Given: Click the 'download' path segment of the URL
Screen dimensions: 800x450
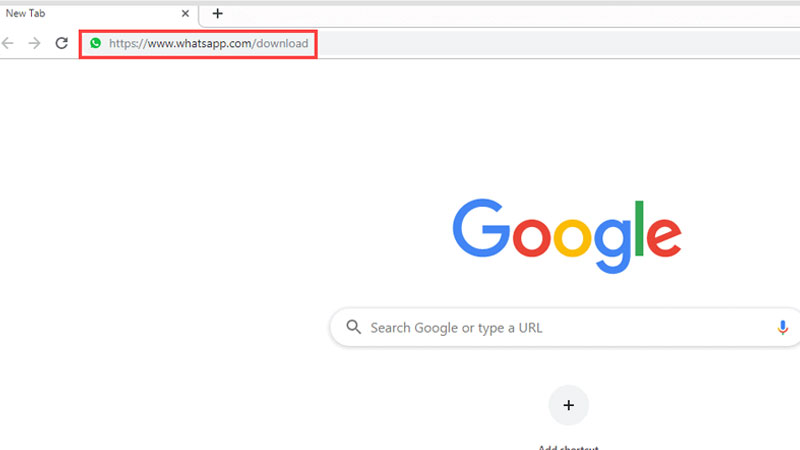Looking at the screenshot, I should click(x=282, y=43).
